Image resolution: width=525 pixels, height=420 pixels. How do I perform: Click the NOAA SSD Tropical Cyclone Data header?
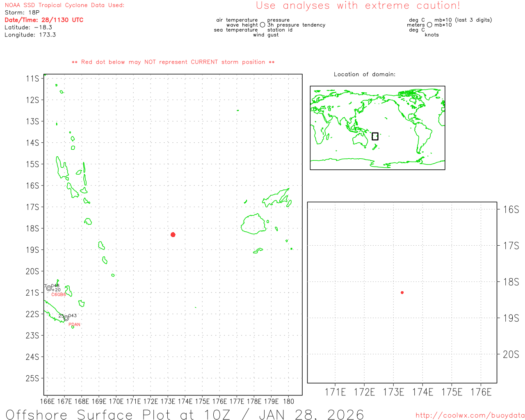pyautogui.click(x=64, y=5)
